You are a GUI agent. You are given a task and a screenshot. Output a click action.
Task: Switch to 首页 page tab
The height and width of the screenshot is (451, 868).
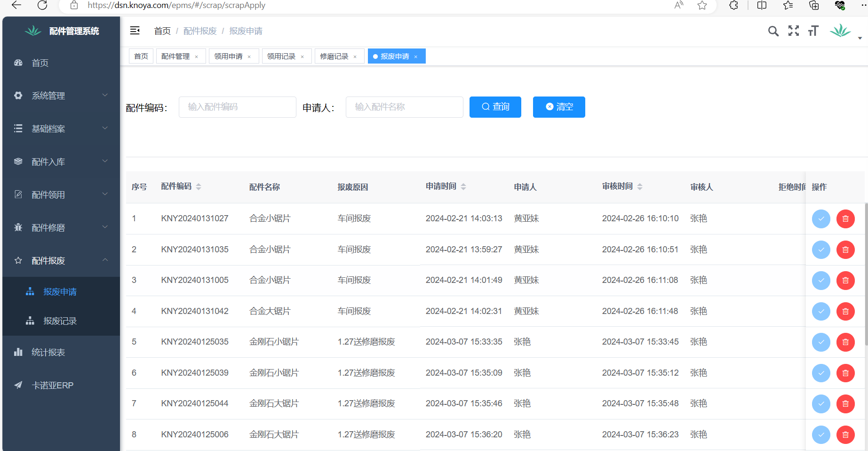(x=141, y=56)
